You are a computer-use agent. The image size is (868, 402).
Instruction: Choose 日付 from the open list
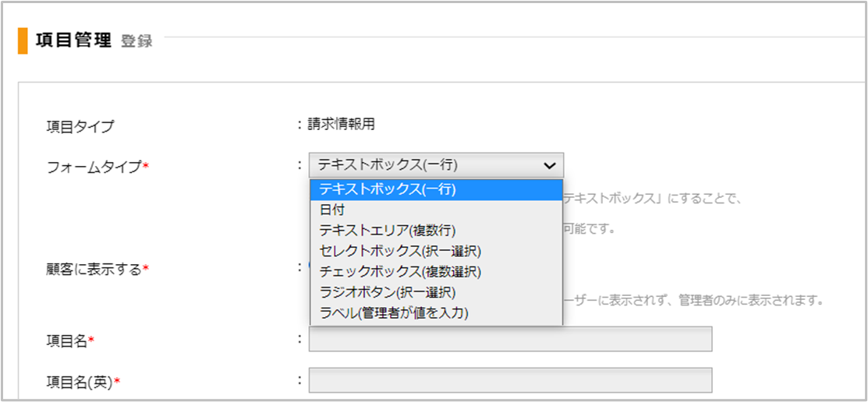332,210
